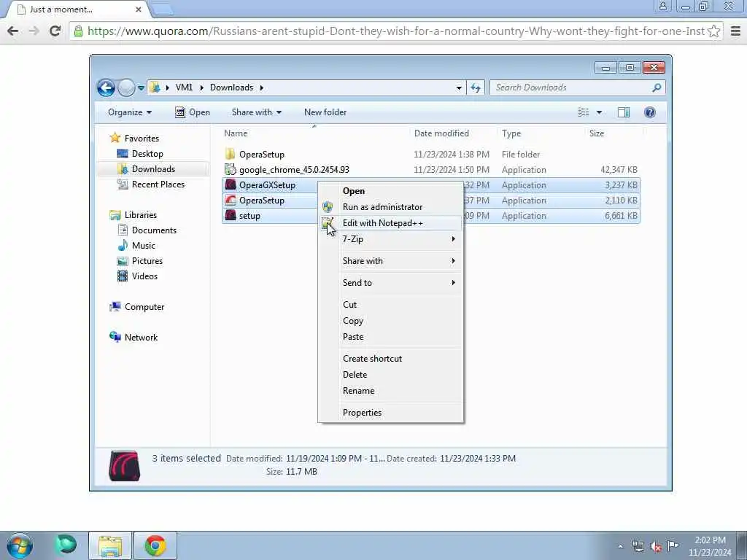Choose Edit with Notepad++
Screen dimensions: 747x560
tap(390, 223)
